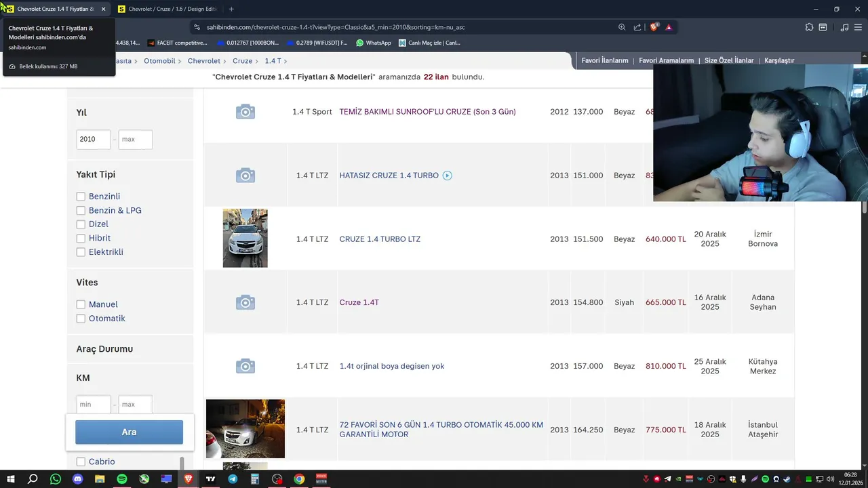Go to Cruze breadcrumb
Viewport: 868px width, 488px height.
coord(242,61)
